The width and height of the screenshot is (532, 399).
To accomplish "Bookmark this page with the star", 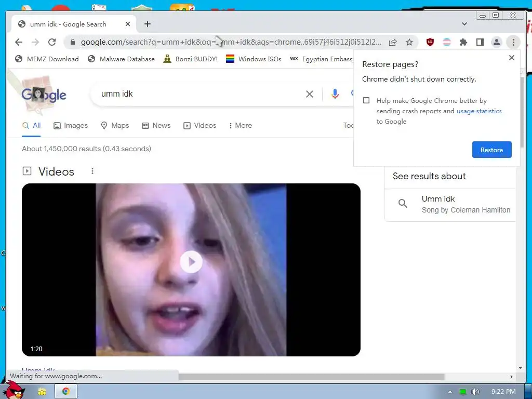I will point(409,42).
